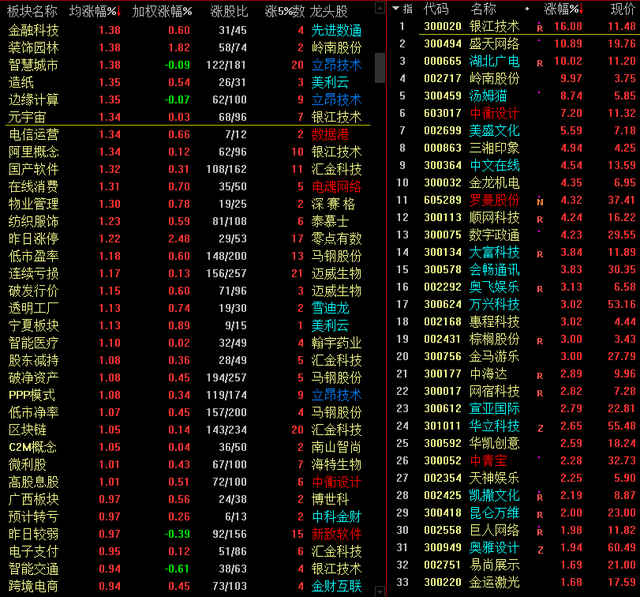Open leading stock 雪迪龙

tap(330, 308)
